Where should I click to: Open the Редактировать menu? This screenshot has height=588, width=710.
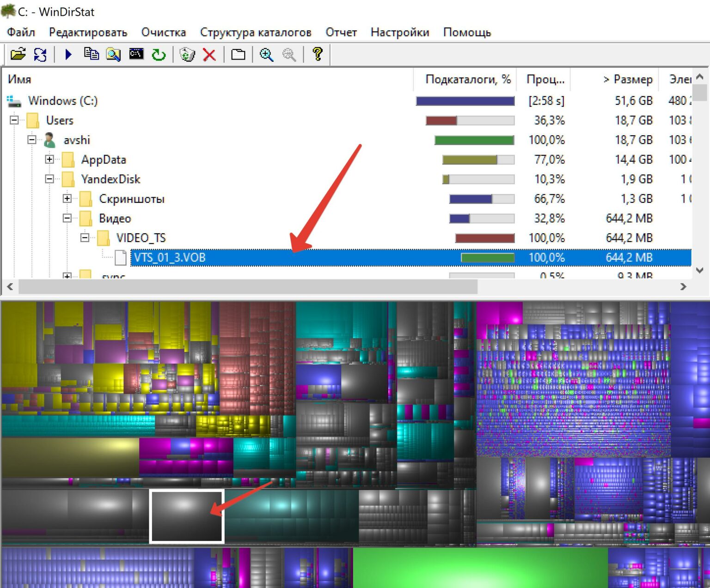pos(88,32)
